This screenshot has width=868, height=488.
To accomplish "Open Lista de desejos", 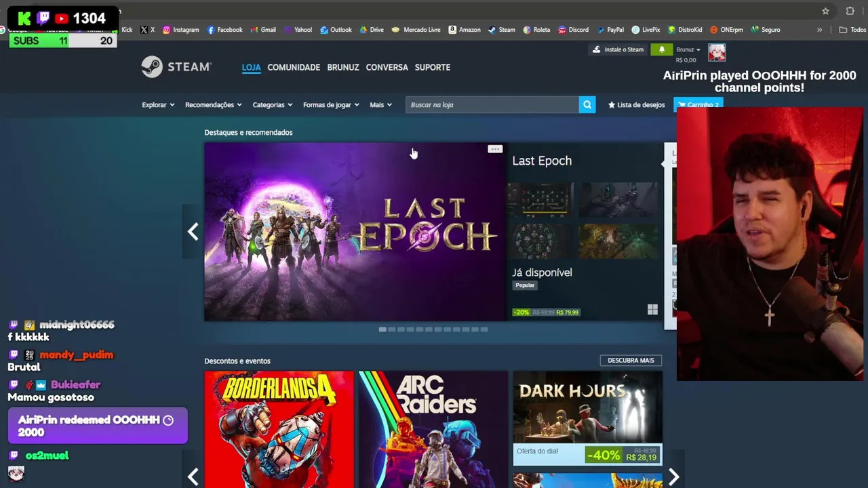I will click(636, 105).
